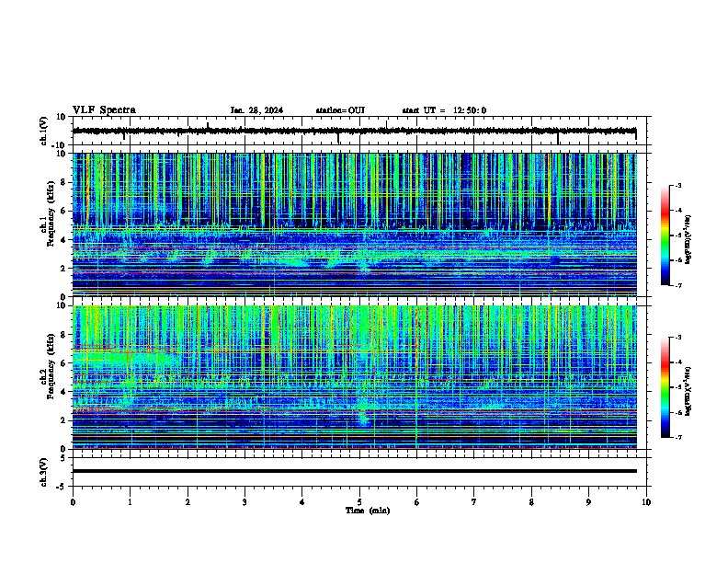Click time-axis tick label "1"
This screenshot has height=563, width=728.
tap(130, 502)
